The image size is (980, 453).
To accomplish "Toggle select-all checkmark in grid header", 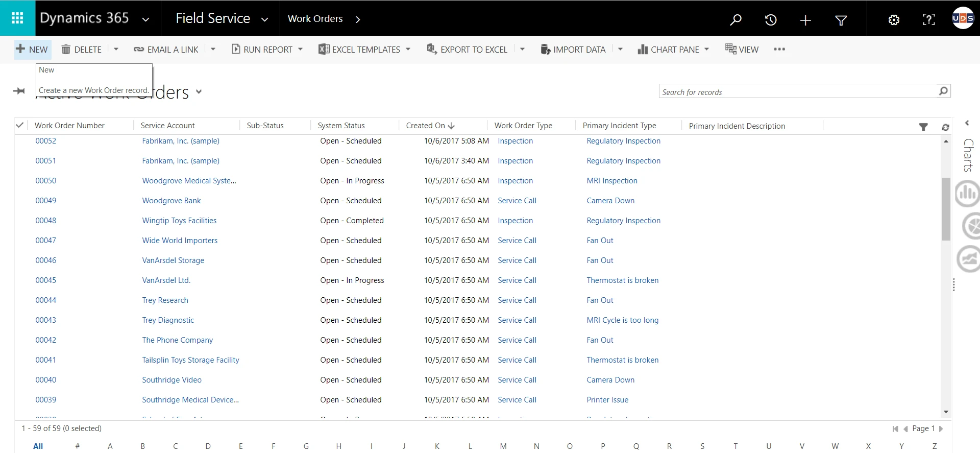I will [x=20, y=125].
